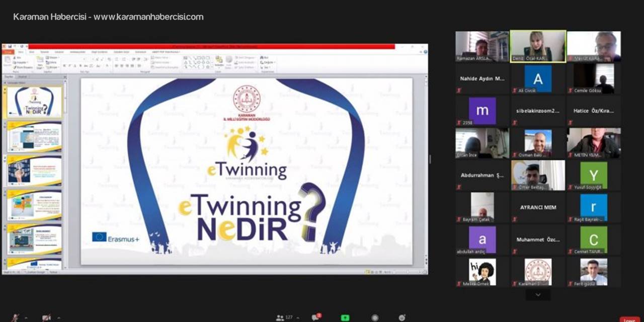This screenshot has height=322, width=644.
Task: Switch to the ABBYY PDF Transformer+ tab
Action: tap(165, 52)
